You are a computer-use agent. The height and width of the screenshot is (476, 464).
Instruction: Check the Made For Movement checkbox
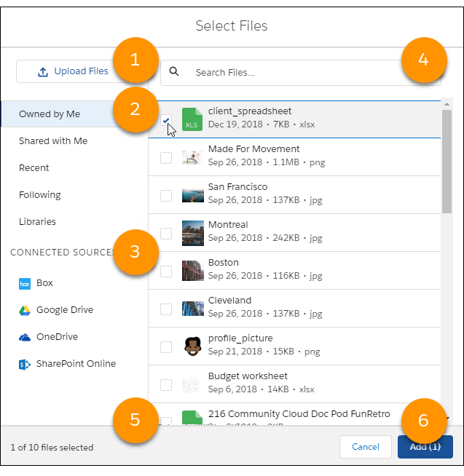pos(166,158)
